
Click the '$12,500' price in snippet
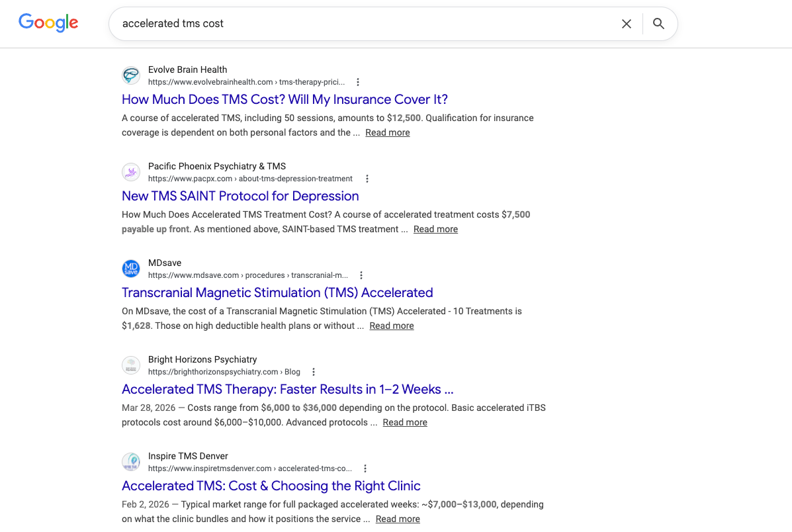[x=404, y=118]
